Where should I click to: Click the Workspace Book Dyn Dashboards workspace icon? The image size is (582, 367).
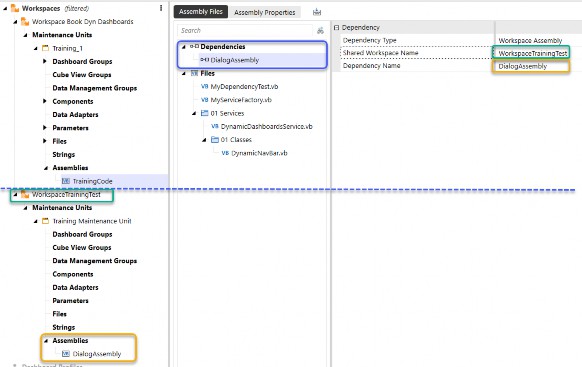[x=25, y=22]
